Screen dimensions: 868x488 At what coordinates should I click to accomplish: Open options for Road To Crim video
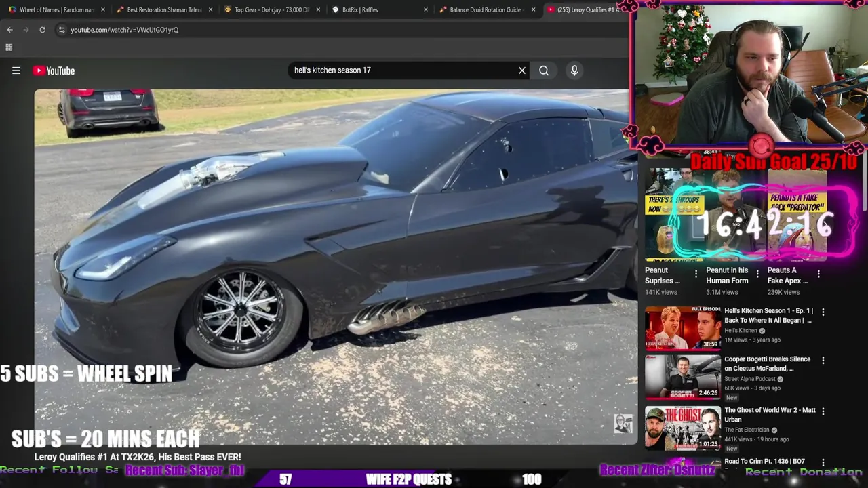[823, 462]
